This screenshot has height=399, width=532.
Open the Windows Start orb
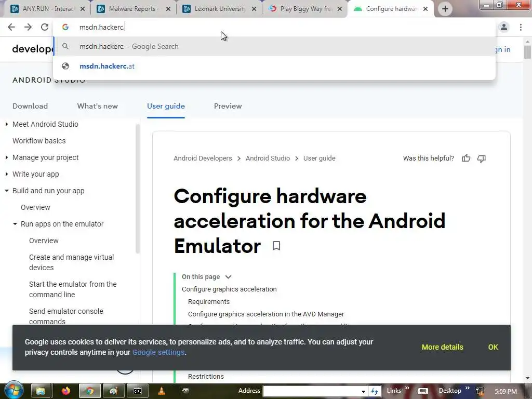point(14,390)
